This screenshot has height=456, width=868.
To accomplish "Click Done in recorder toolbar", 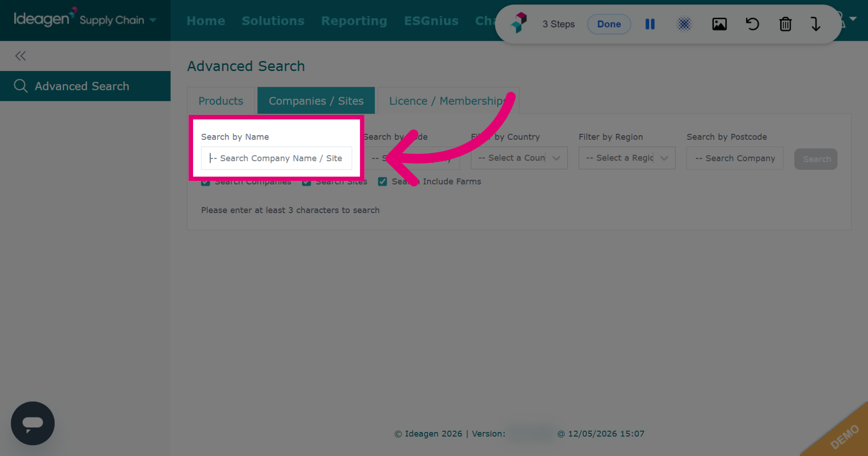I will 609,24.
